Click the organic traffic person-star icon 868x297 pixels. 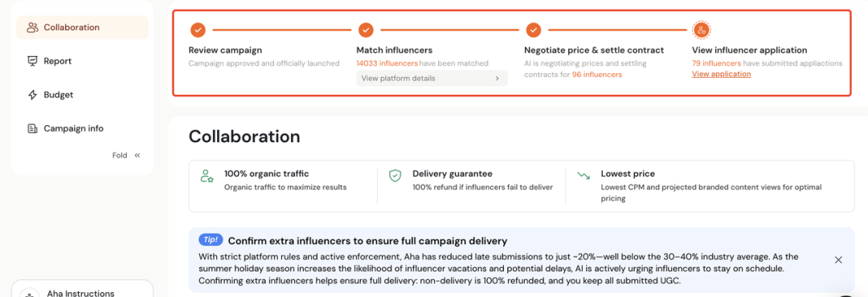point(207,177)
